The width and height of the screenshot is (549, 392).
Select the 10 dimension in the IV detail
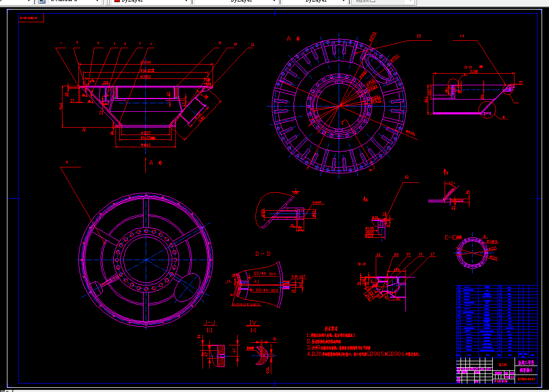pyautogui.click(x=274, y=339)
